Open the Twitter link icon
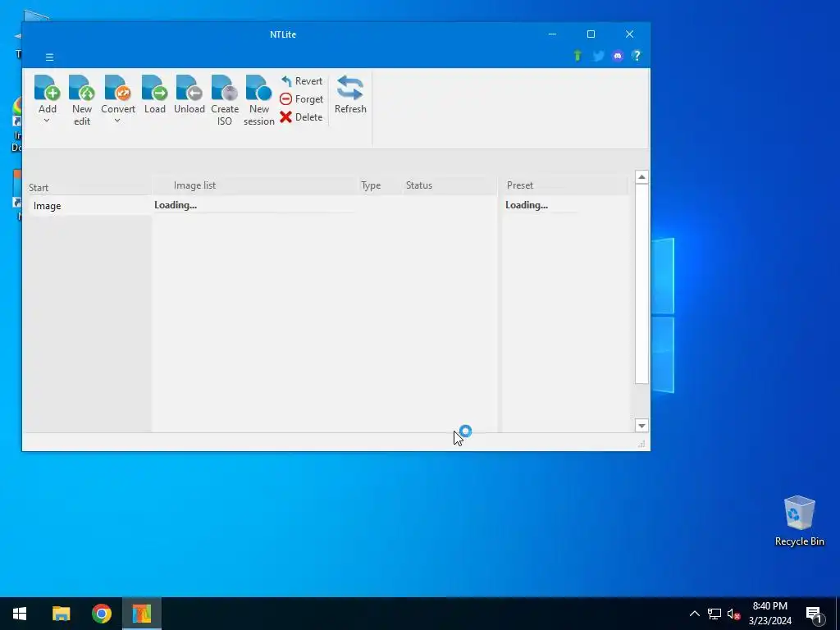 598,56
